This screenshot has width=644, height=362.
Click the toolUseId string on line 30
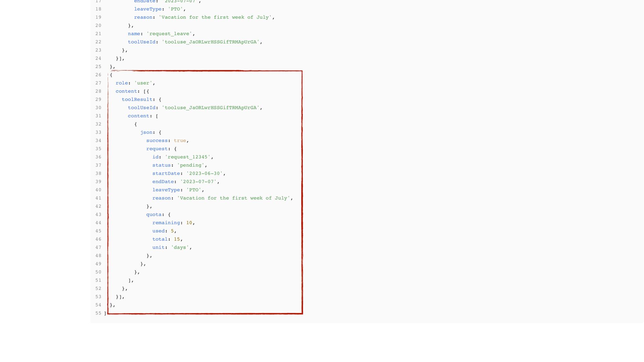click(x=211, y=108)
